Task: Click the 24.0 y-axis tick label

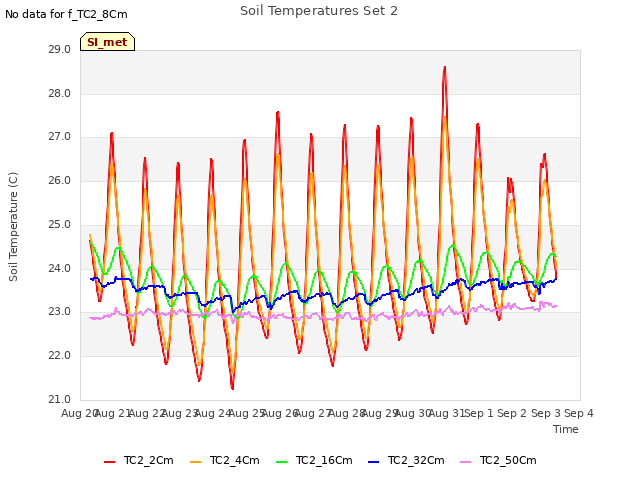Action: pos(60,269)
